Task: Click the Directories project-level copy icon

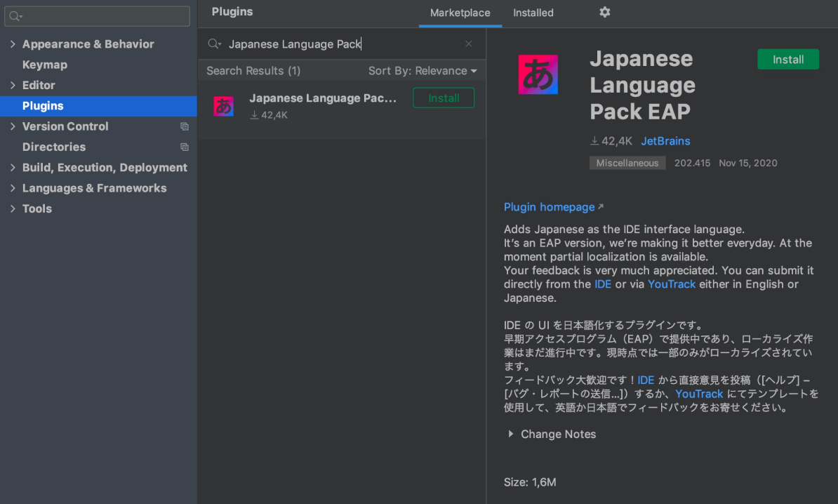Action: pos(185,147)
